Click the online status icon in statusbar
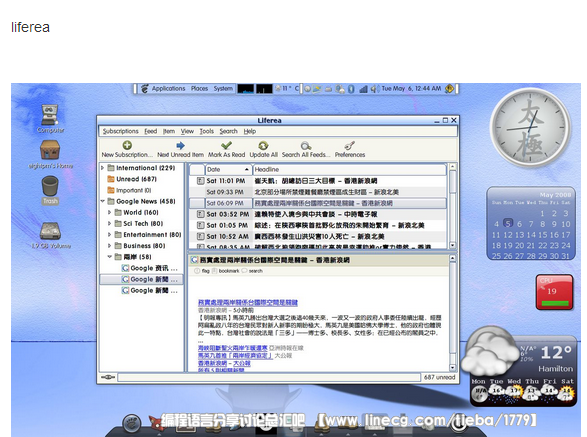Screen dimensions: 587x437 coord(108,377)
